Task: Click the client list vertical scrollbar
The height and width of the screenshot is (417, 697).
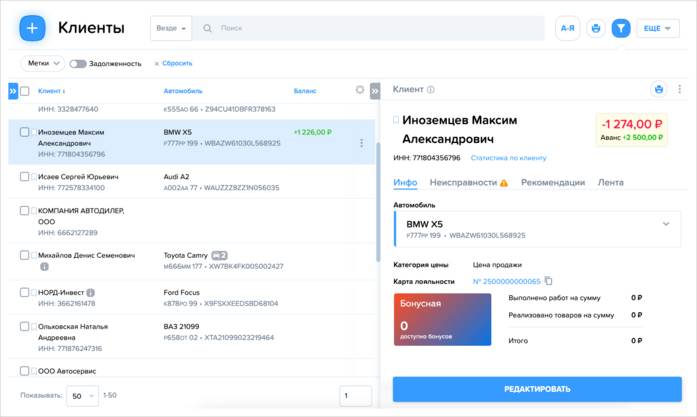Action: click(378, 202)
